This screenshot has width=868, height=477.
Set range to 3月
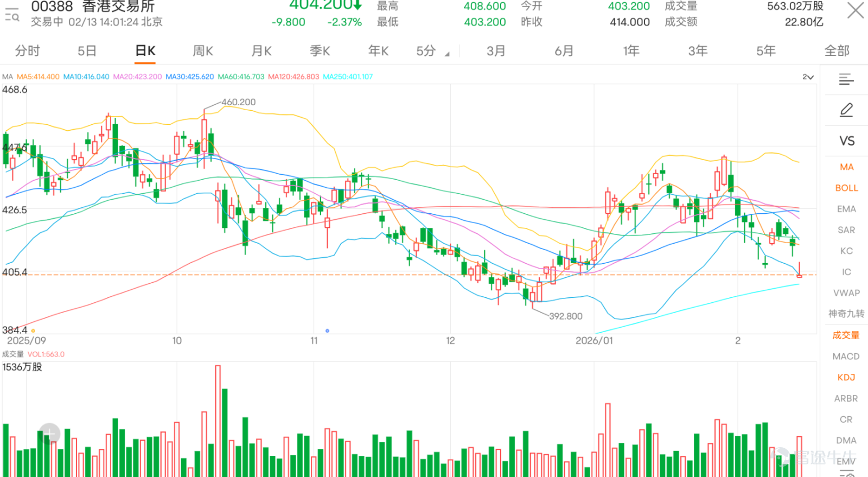point(496,51)
